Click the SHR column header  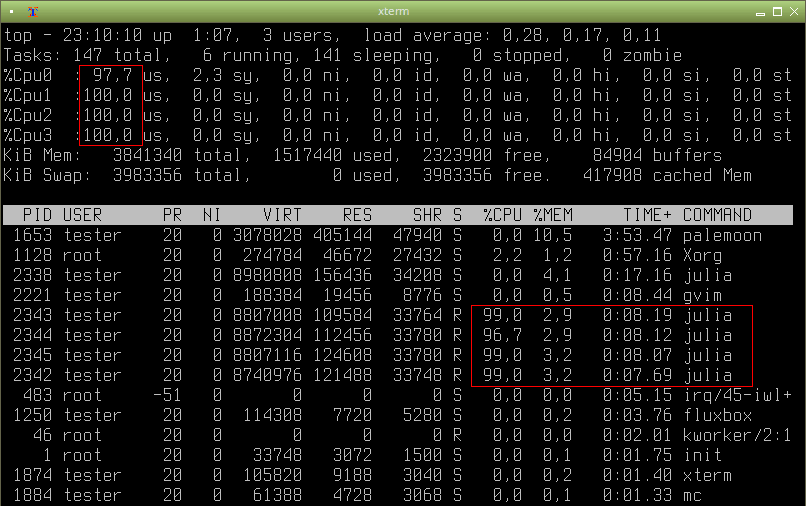click(x=427, y=215)
